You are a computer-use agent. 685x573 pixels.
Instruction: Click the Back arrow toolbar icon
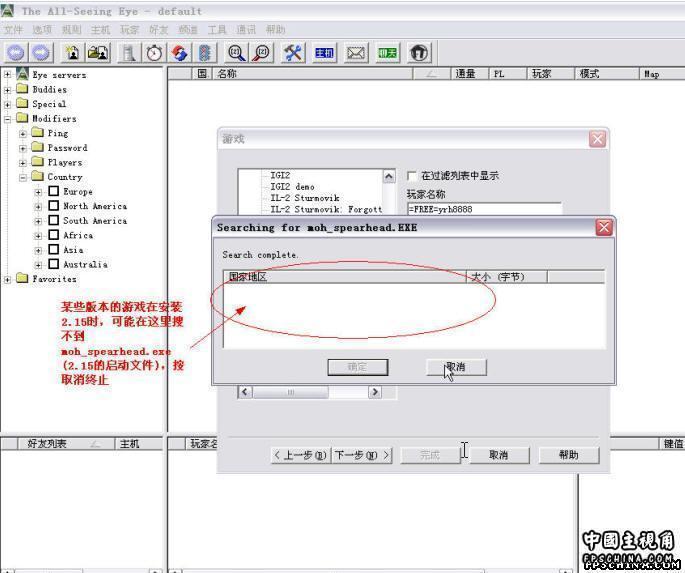[x=16, y=53]
